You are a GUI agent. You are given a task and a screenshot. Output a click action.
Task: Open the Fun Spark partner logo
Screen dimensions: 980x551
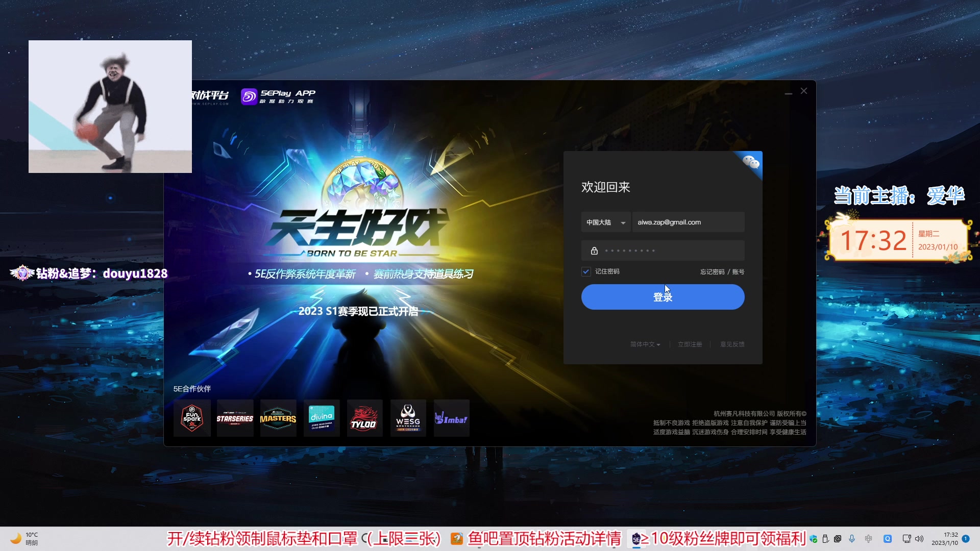[x=192, y=418]
